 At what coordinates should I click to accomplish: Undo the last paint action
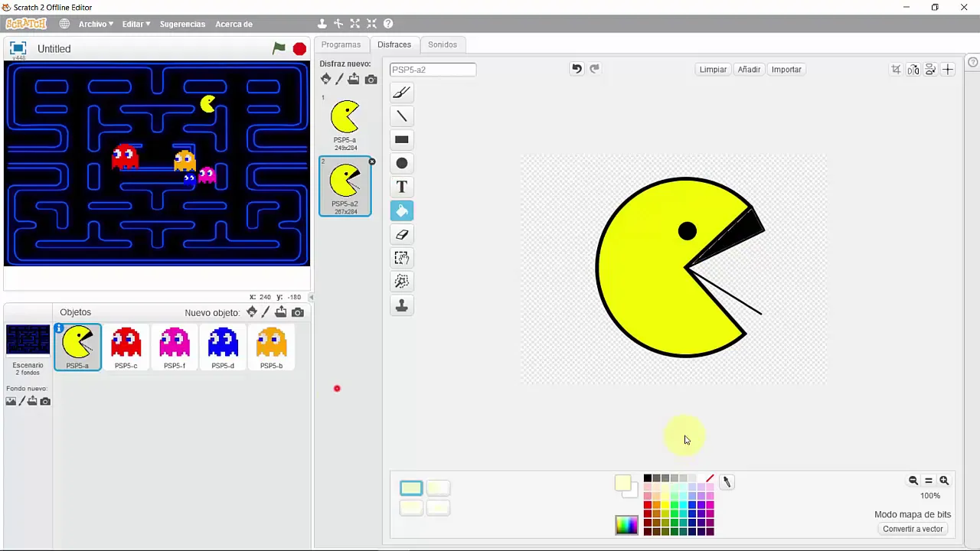point(577,69)
